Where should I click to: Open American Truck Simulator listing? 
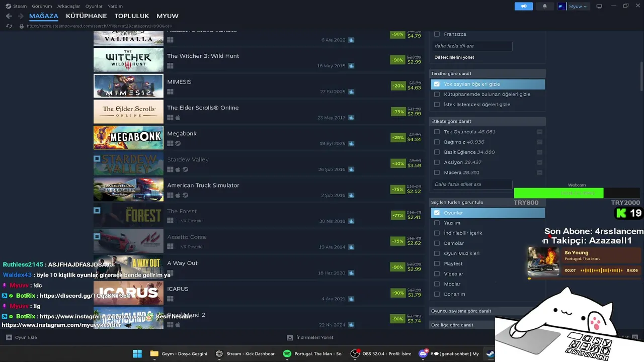(x=258, y=189)
